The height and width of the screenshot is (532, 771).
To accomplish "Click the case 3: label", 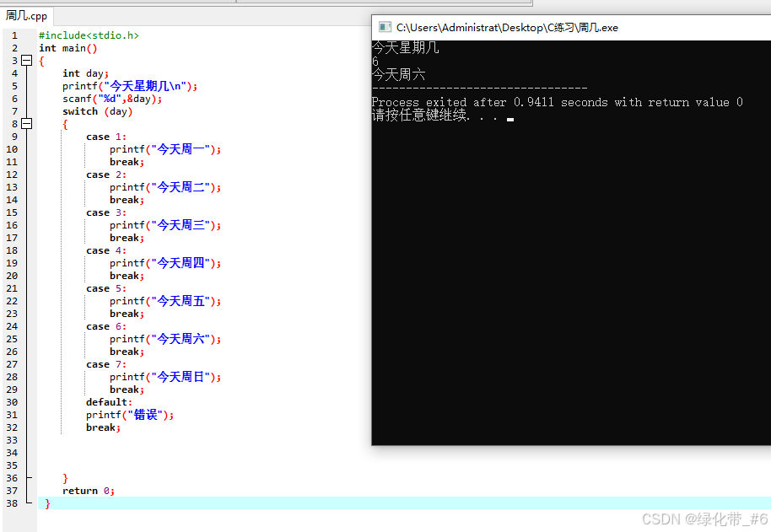I will pyautogui.click(x=106, y=212).
